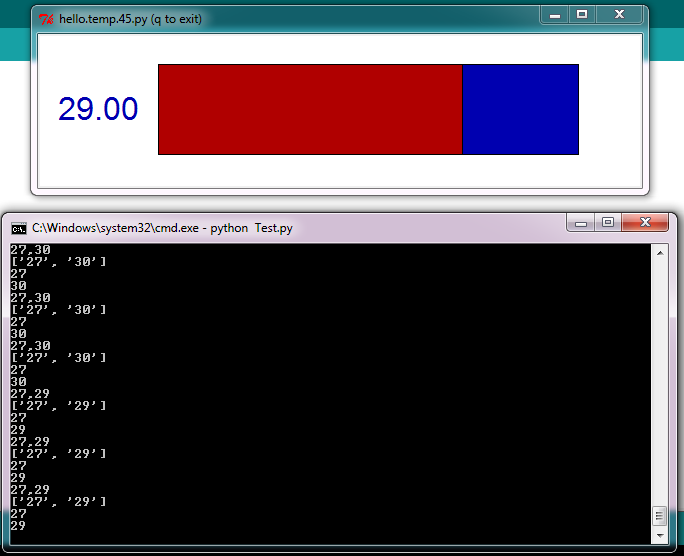684x556 pixels.
Task: Click the console scrollbar thumb
Action: 660,516
